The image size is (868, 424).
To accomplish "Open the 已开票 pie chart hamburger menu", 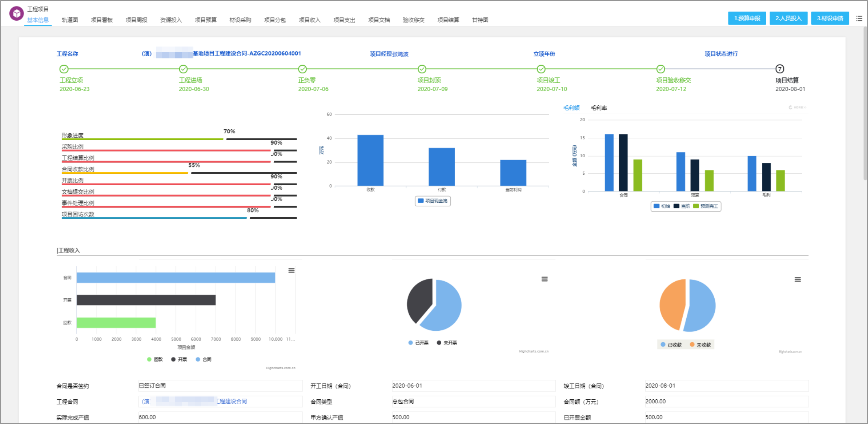I will (544, 279).
